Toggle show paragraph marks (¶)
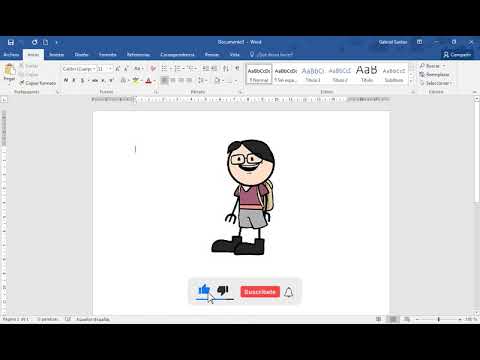 [x=237, y=69]
